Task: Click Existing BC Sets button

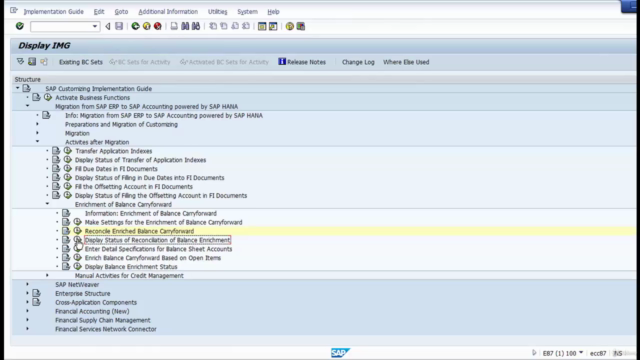Action: coord(81,62)
